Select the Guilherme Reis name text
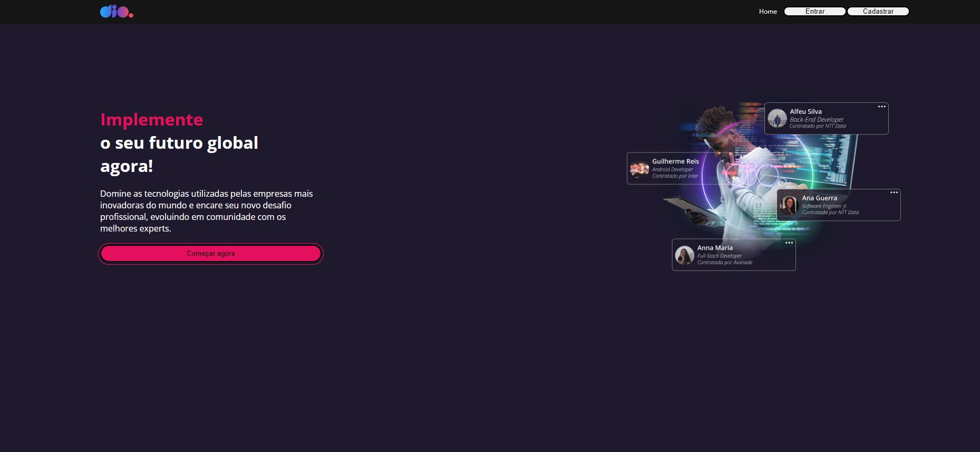This screenshot has height=452, width=980. 675,161
